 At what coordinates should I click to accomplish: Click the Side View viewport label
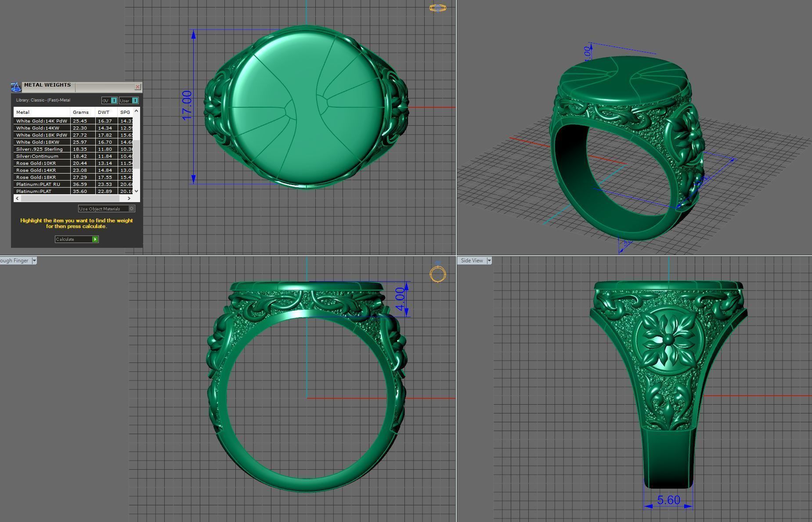472,261
